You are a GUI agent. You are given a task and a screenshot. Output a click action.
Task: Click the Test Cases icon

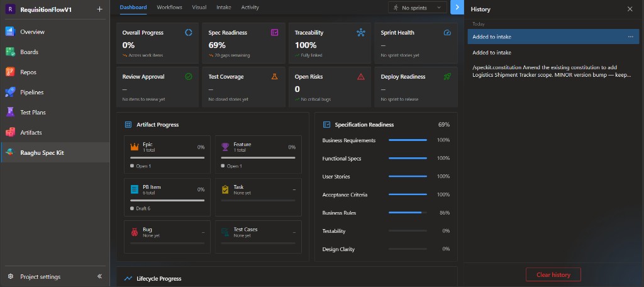point(225,232)
